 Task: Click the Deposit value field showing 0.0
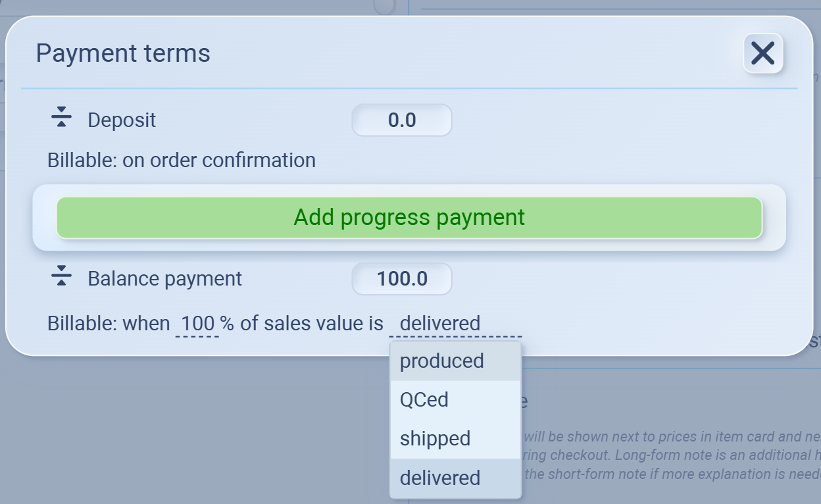click(x=402, y=120)
